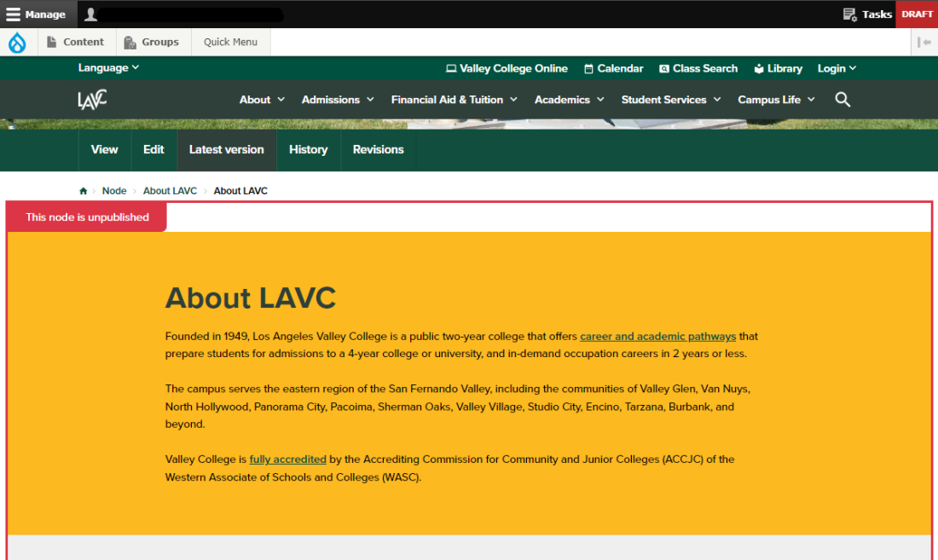Click the first About LAVC breadcrumb link

tap(170, 191)
